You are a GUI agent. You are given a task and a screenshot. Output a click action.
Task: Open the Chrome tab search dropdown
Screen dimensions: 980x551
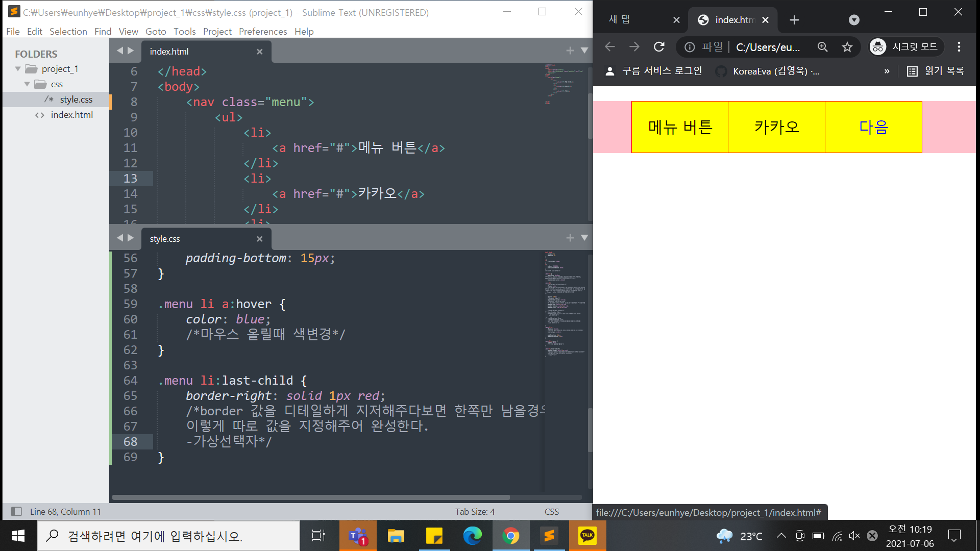(854, 20)
